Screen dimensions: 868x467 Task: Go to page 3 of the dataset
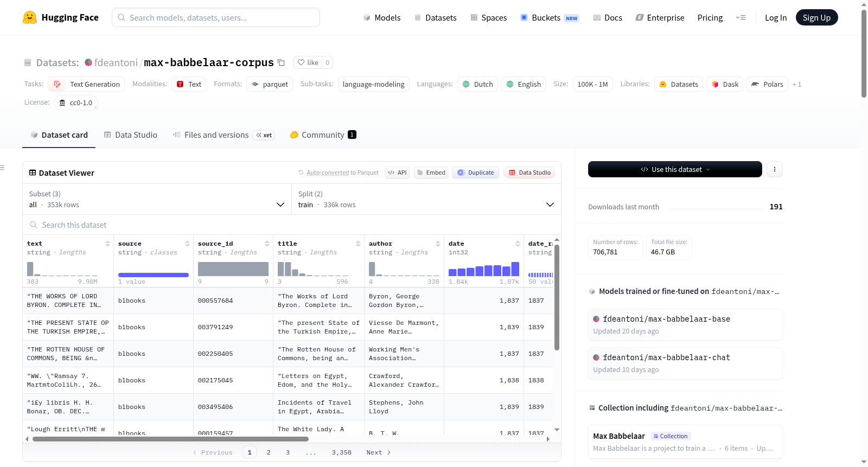pyautogui.click(x=288, y=452)
